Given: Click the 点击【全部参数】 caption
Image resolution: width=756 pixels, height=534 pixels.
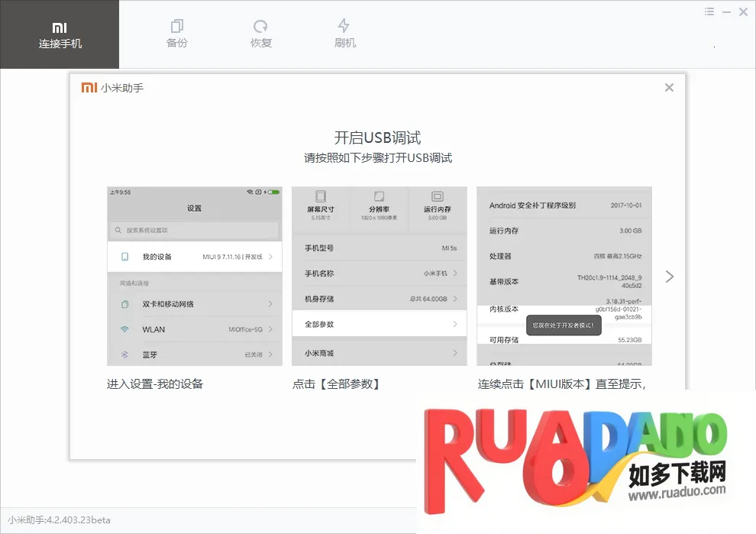Looking at the screenshot, I should coord(336,384).
